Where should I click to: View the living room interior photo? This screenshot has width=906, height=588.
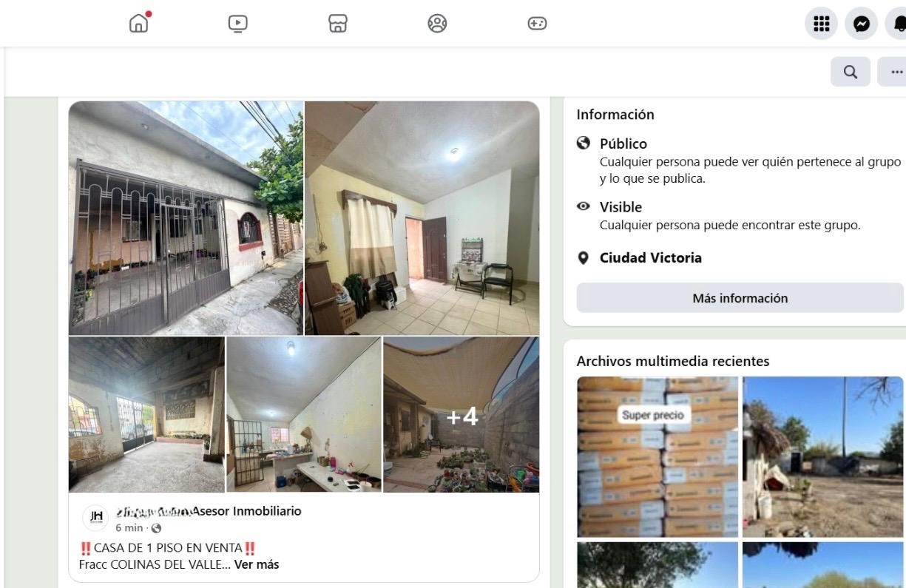tap(422, 218)
